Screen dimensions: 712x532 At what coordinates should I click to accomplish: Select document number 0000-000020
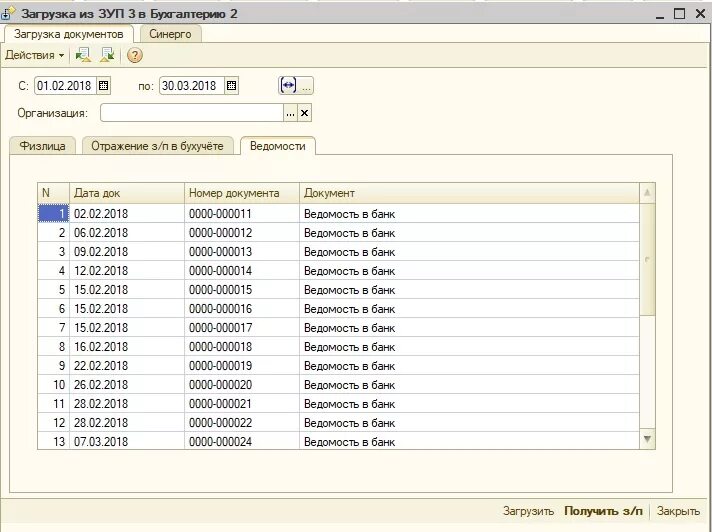coord(242,385)
